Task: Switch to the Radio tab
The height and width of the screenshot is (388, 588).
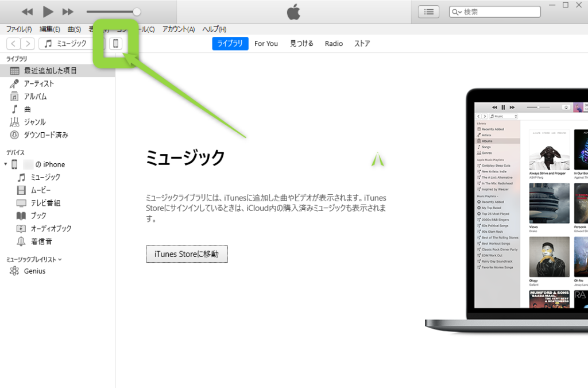Action: pos(334,44)
